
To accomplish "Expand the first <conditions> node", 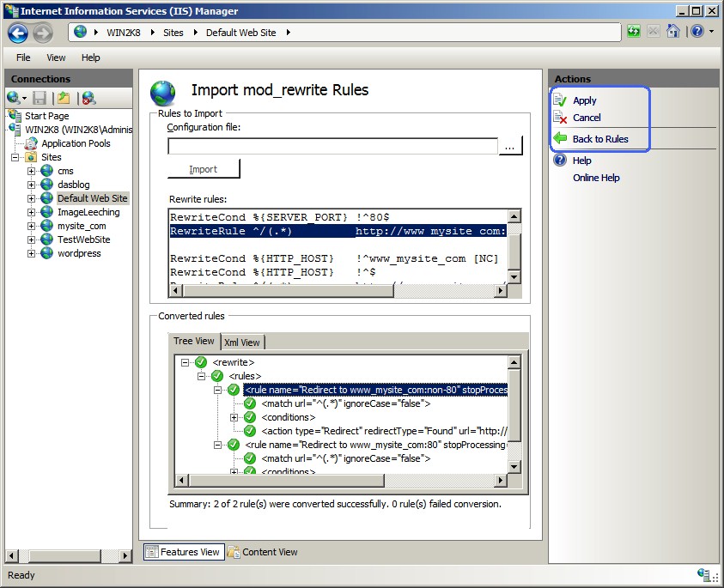I will (x=234, y=417).
